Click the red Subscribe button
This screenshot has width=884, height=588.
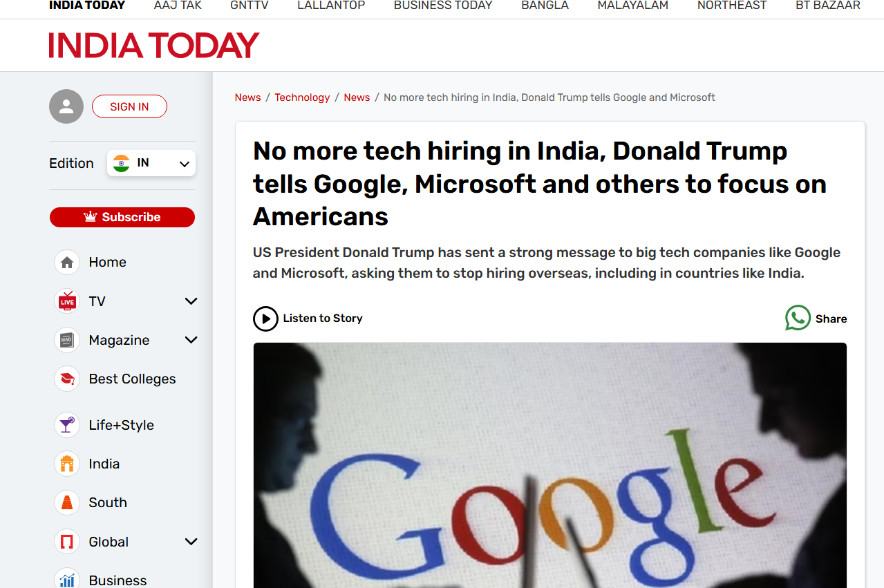coord(122,217)
